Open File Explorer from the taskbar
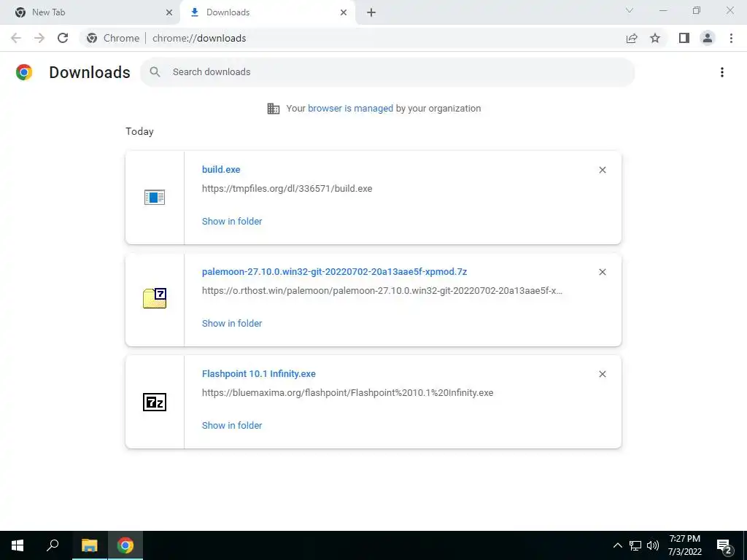This screenshot has width=747, height=560. (90, 545)
